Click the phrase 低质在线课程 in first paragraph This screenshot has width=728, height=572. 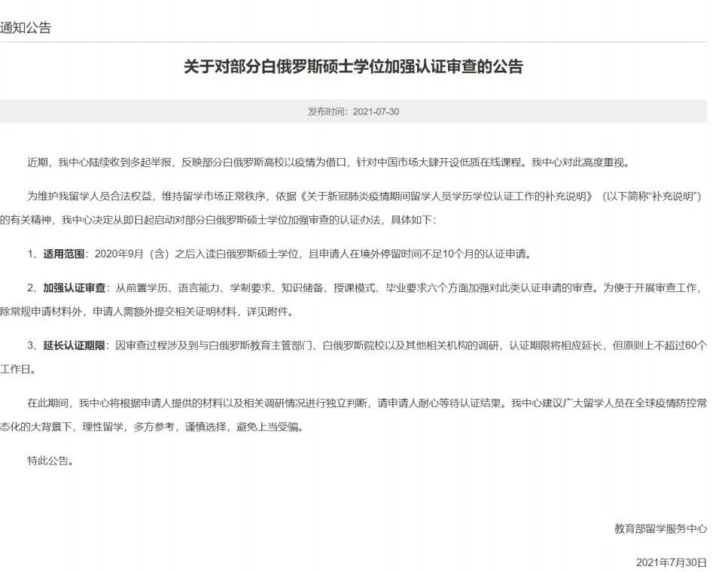pyautogui.click(x=480, y=157)
